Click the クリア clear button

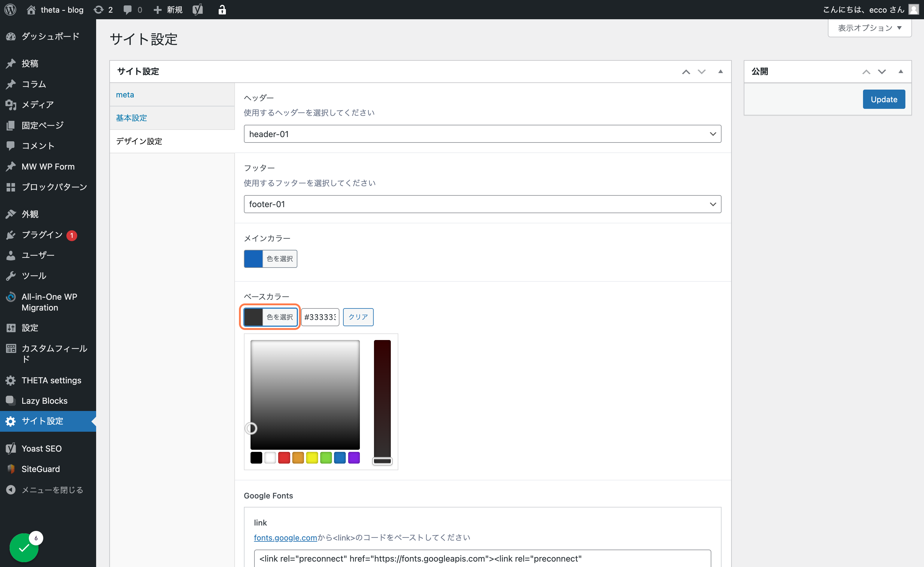point(358,317)
